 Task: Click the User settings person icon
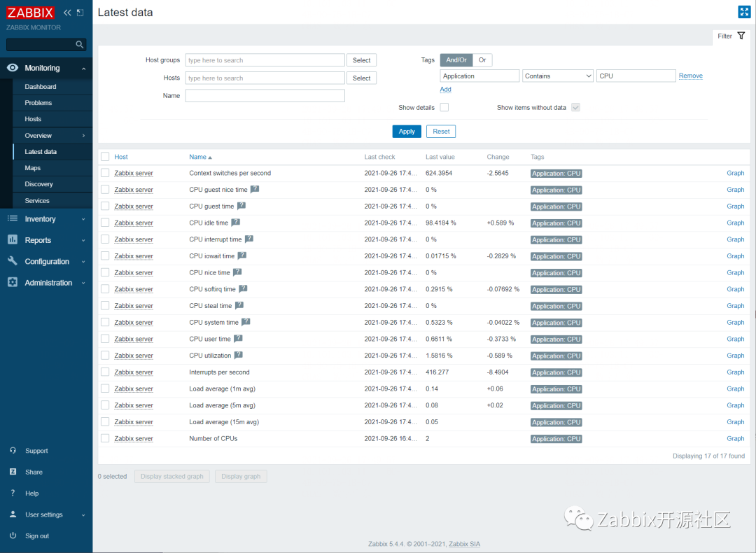tap(13, 514)
